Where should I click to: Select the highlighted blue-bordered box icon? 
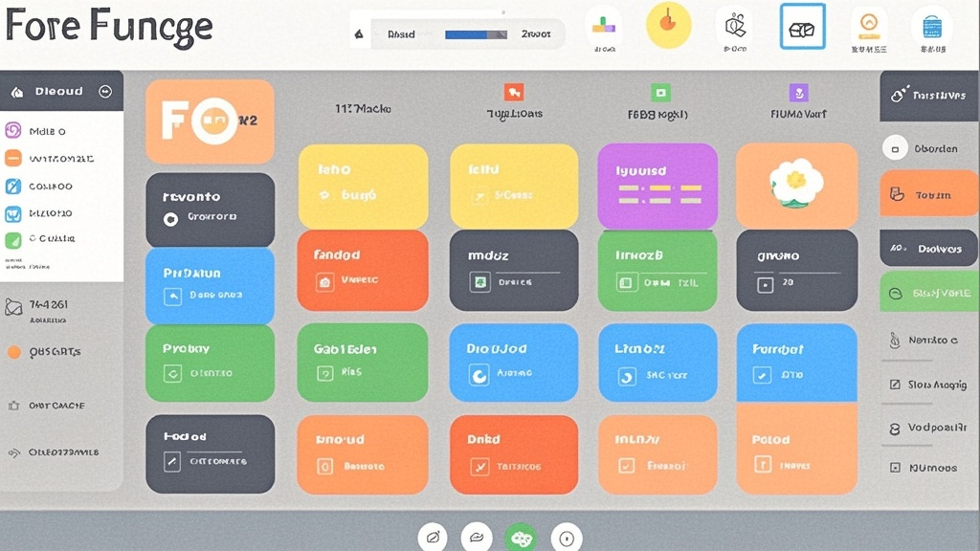pos(802,27)
